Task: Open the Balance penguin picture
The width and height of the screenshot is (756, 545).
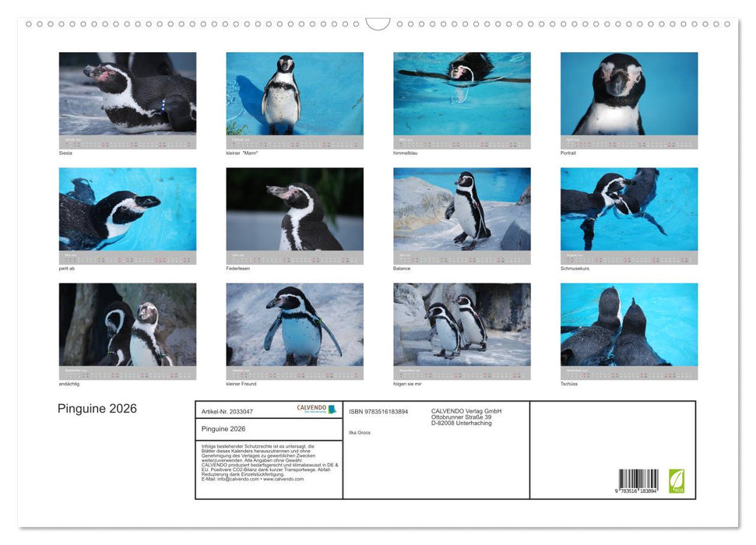Action: tap(461, 210)
